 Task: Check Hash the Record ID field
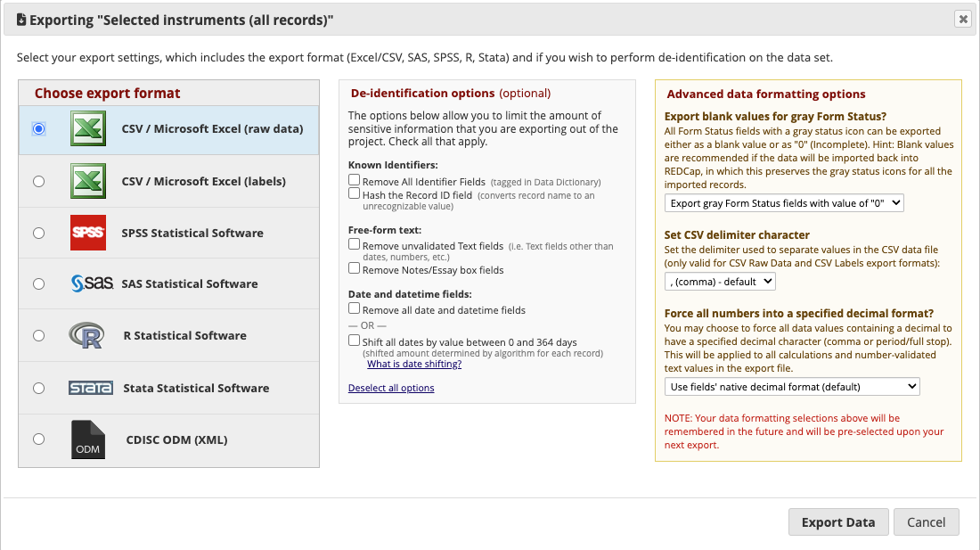(x=355, y=193)
